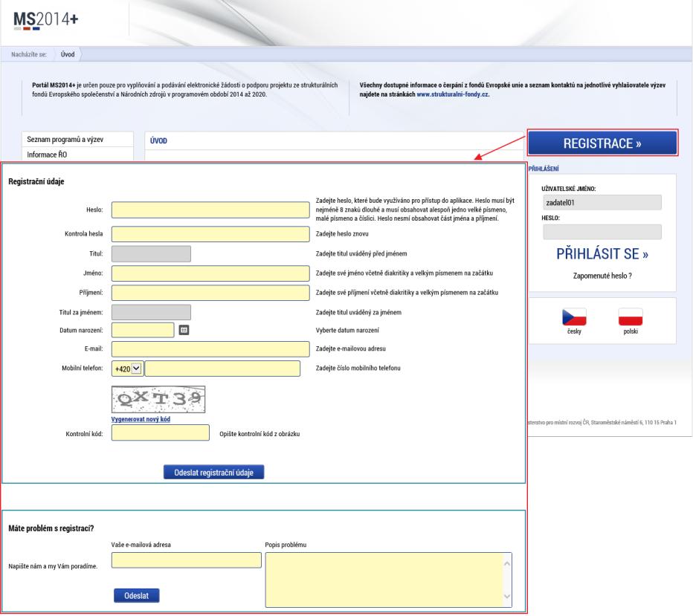Click the Registrační údaje heading
Viewport: 693px width, 616px height.
36,181
